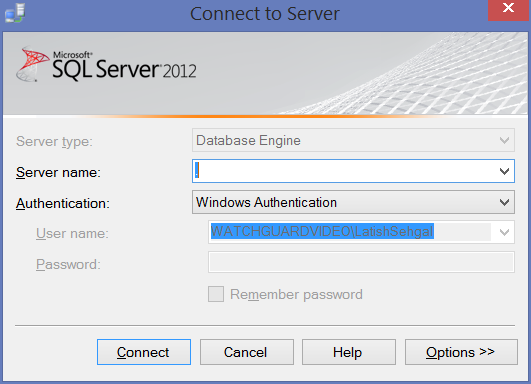Open Help for the connection dialog
The height and width of the screenshot is (384, 531).
[349, 352]
